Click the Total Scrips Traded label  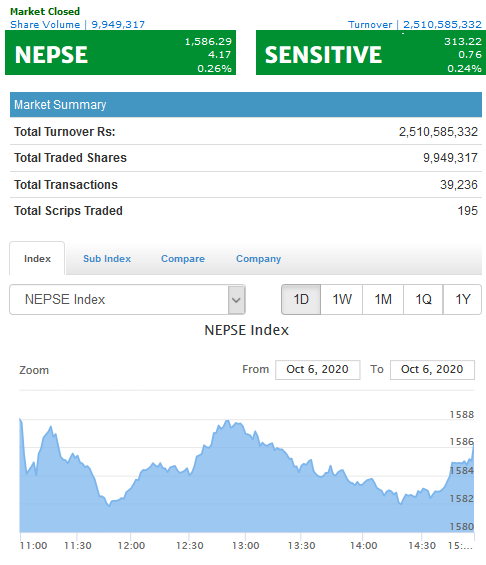[x=68, y=211]
